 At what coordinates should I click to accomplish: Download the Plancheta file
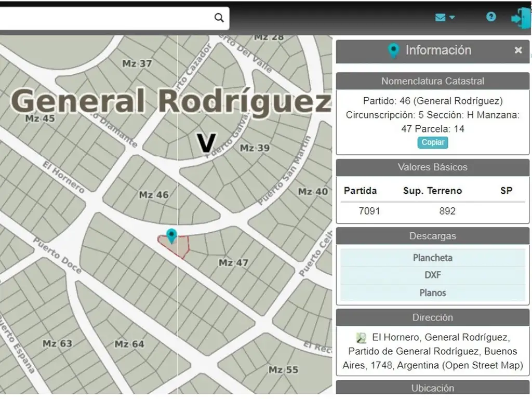[x=432, y=258]
